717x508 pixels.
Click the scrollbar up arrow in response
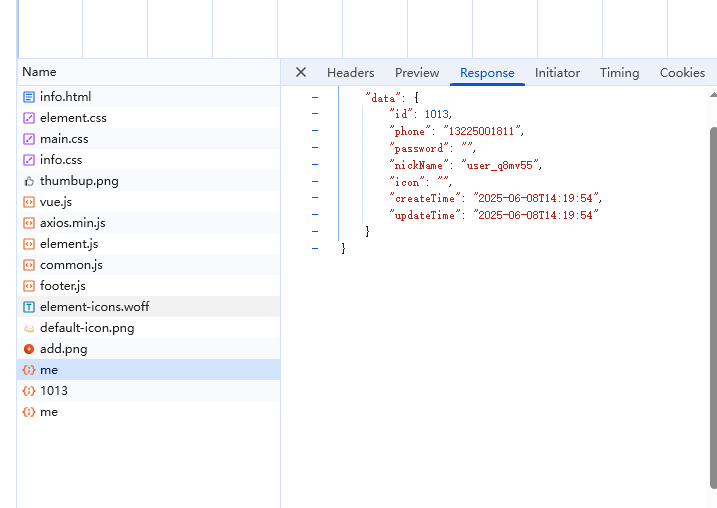click(713, 95)
